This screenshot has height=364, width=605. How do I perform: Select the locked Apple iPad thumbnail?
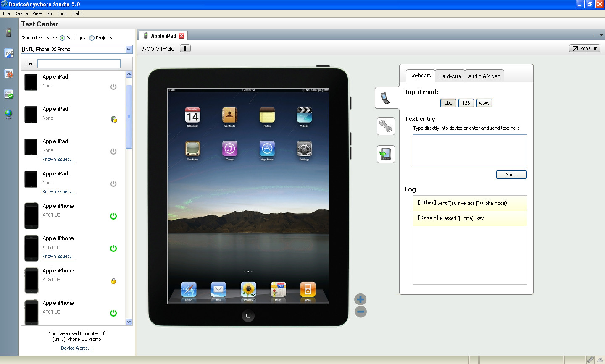click(x=31, y=114)
